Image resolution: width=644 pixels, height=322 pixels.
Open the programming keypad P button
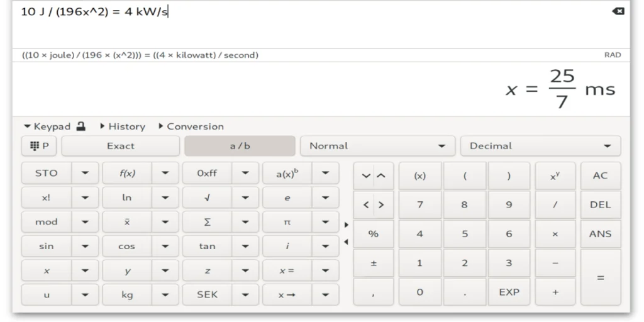(40, 146)
